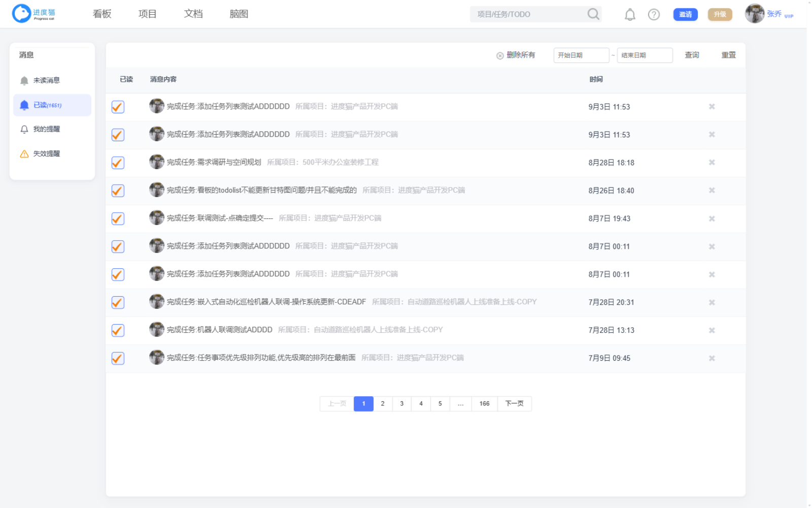Click the 删除所有 button

(516, 55)
